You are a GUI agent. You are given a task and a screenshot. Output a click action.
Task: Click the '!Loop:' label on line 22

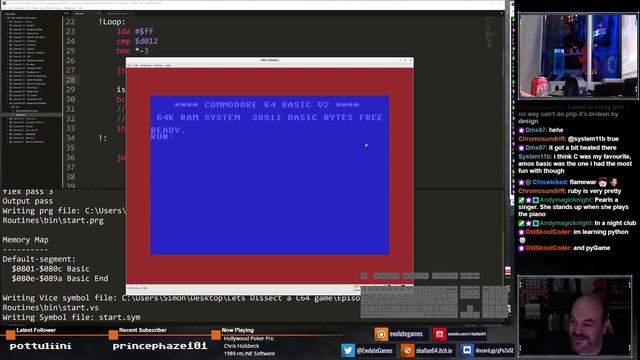pos(112,22)
